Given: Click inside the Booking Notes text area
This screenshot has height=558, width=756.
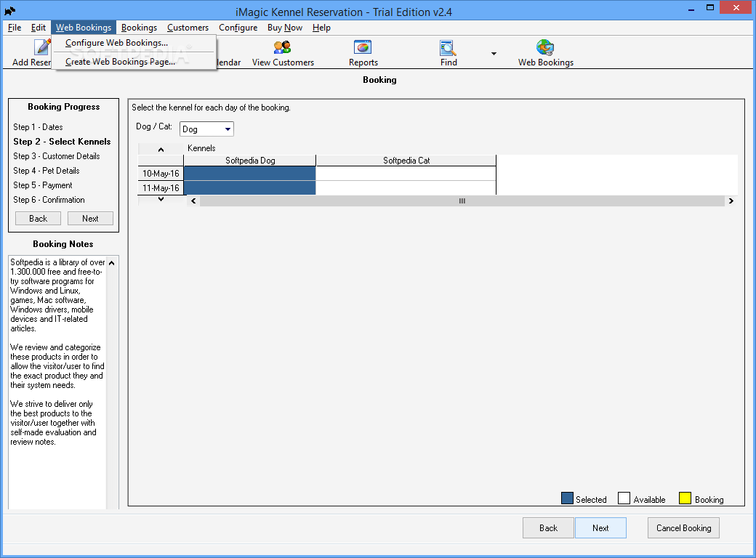Looking at the screenshot, I should click(x=57, y=382).
